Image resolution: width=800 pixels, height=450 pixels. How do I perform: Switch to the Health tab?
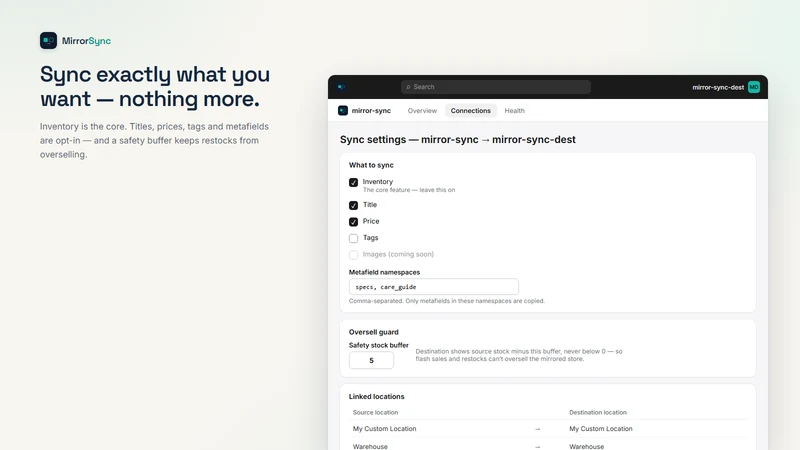point(514,110)
